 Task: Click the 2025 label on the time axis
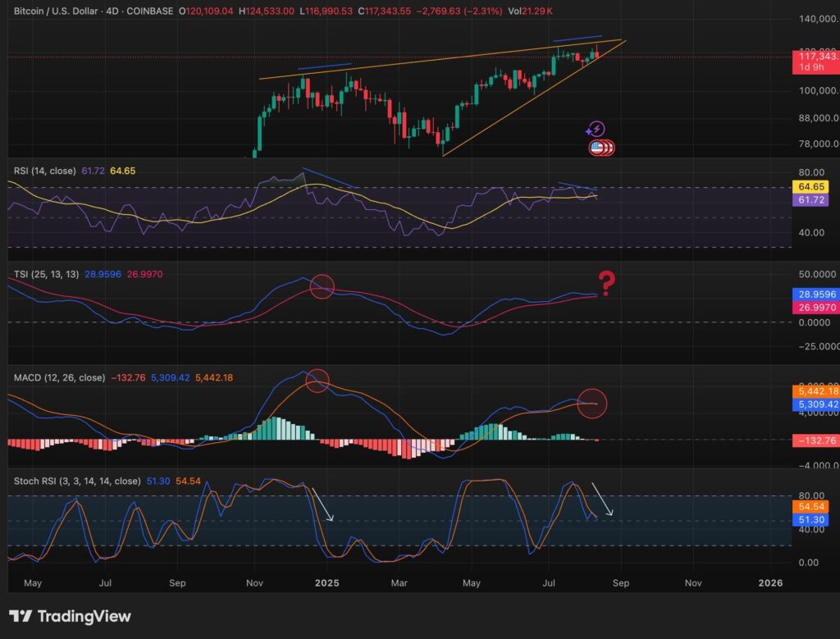(326, 582)
